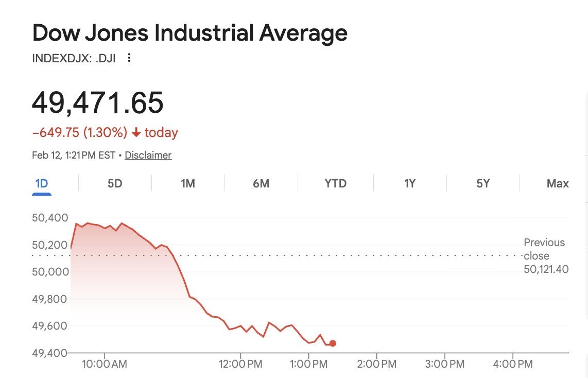The image size is (588, 378).
Task: Open the three-dot more options menu
Action: click(129, 58)
